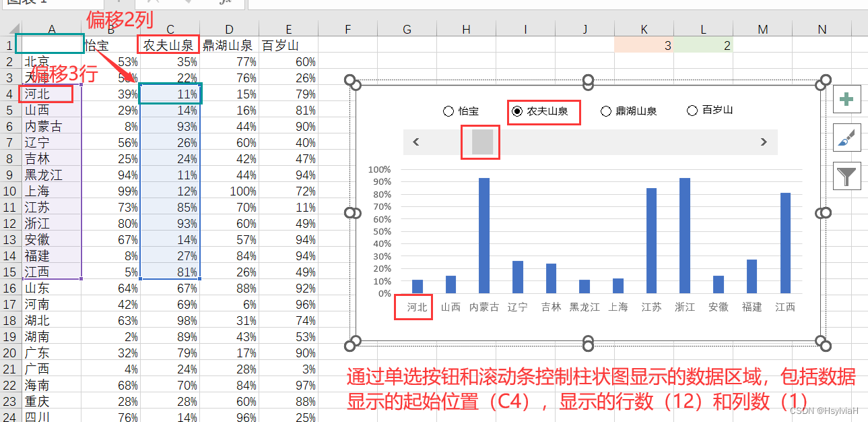Image resolution: width=868 pixels, height=422 pixels.
Task: Click the 重庆 cell in column A
Action: pyautogui.click(x=52, y=401)
